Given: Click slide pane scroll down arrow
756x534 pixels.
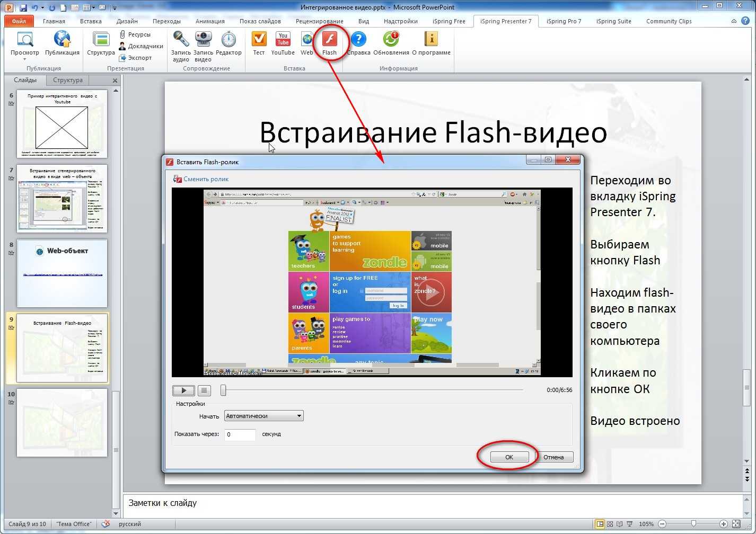Looking at the screenshot, I should tap(116, 513).
